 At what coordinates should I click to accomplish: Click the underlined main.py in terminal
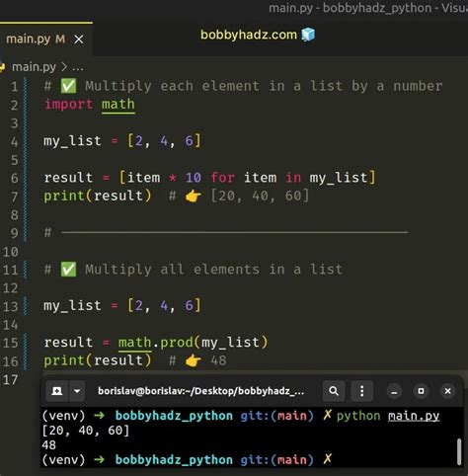point(414,416)
